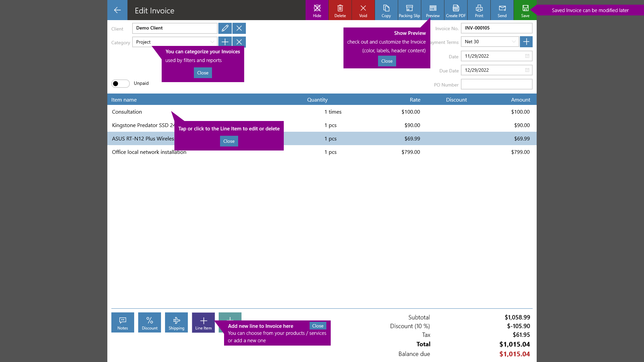Viewport: 644px width, 362px height.
Task: Edit the client using the pencil icon
Action: click(225, 28)
